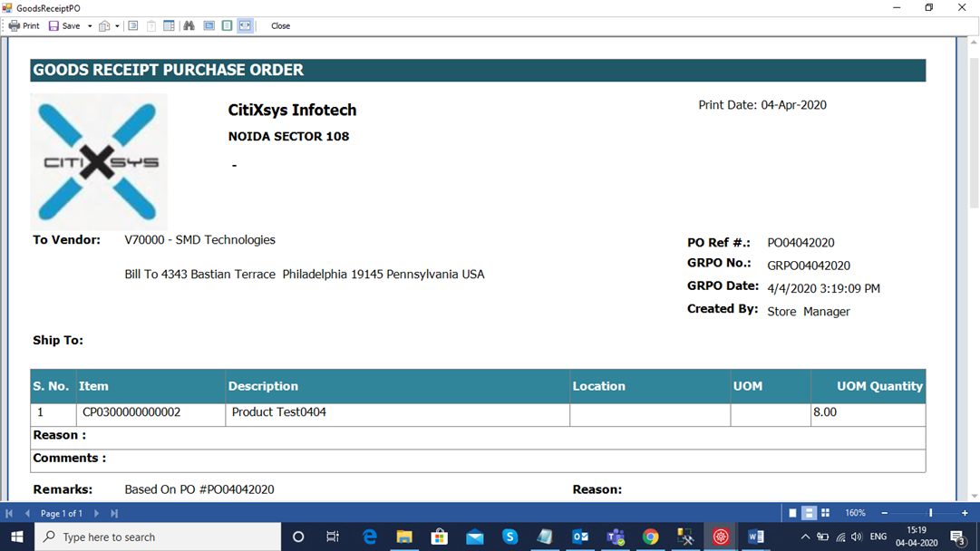
Task: Click GRPO Date 4/4/2020 3:19:09 PM
Action: point(824,288)
